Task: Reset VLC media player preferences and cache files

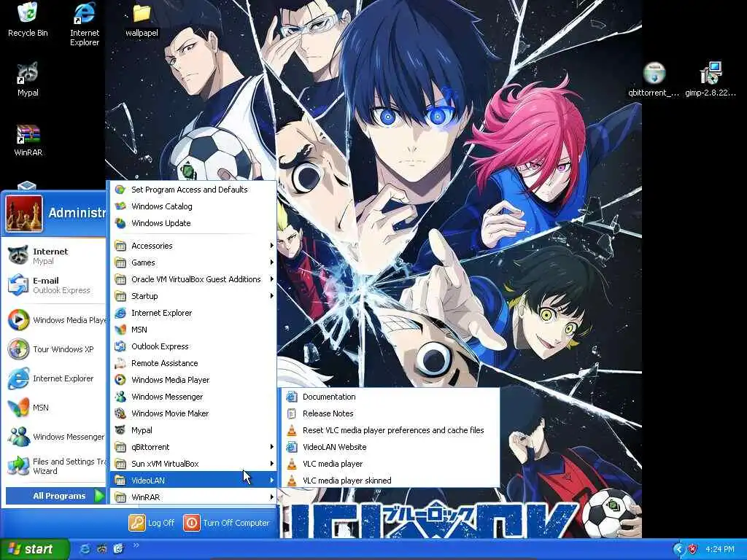Action: click(x=391, y=430)
